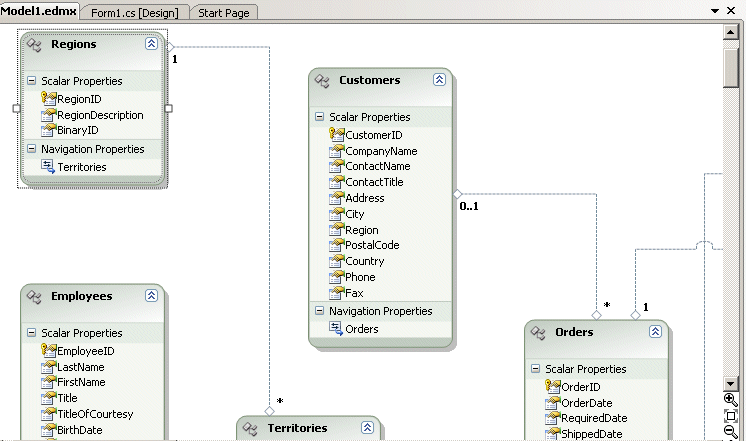746x441 pixels.
Task: Select the EmployeeID key property icon
Action: (49, 350)
